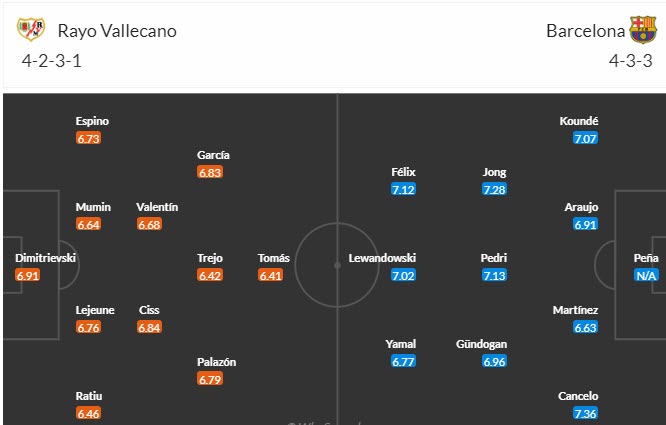Click Gündogan's player name

pos(481,344)
